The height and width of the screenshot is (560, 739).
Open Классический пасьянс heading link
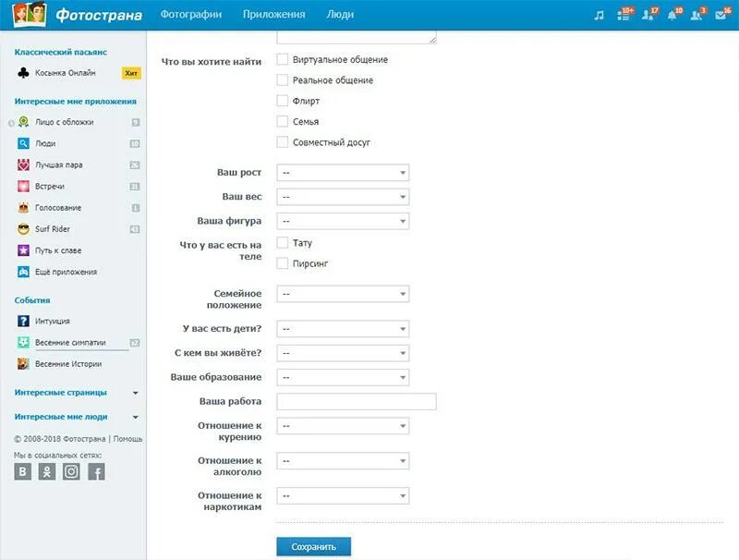coord(60,53)
